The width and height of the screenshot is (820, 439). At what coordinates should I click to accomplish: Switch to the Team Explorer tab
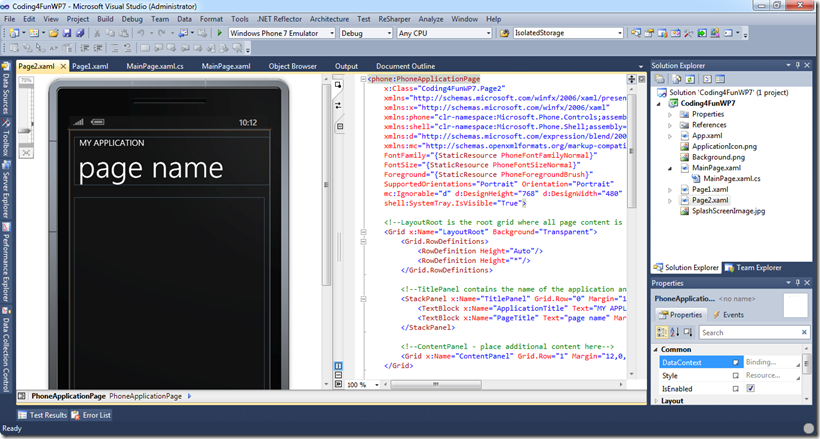(x=753, y=267)
